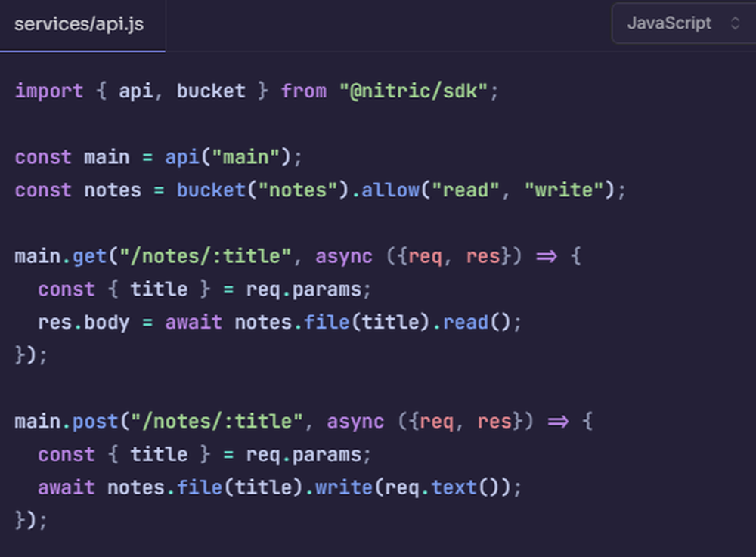Select the async keyword in the GET handler
This screenshot has height=557, width=756.
[x=344, y=255]
